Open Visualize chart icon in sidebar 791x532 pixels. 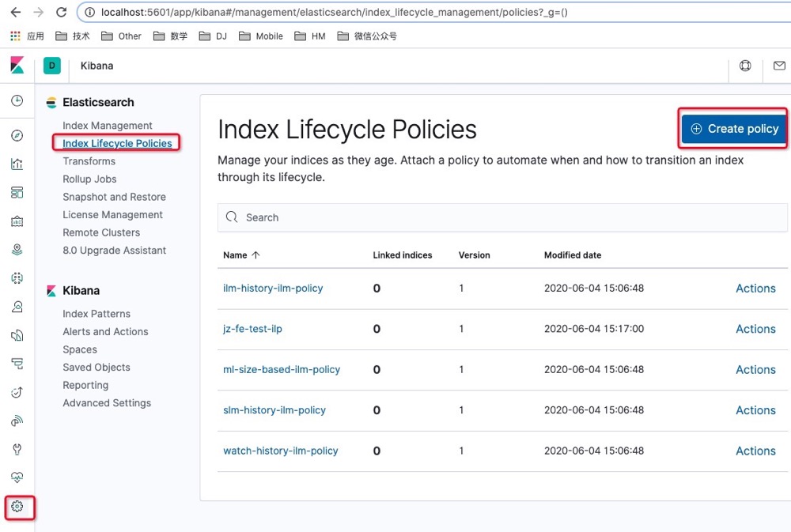(17, 164)
